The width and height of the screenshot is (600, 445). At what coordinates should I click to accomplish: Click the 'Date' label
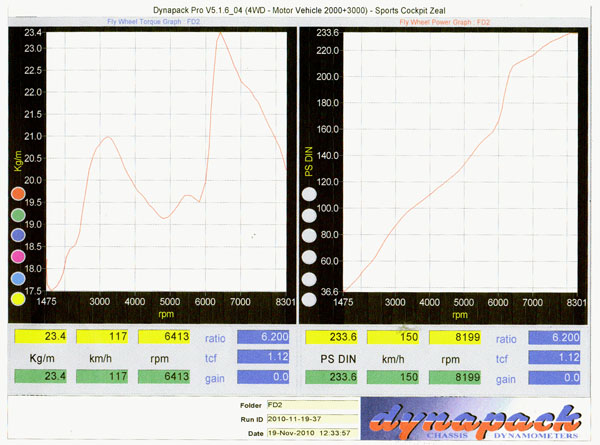pos(256,434)
